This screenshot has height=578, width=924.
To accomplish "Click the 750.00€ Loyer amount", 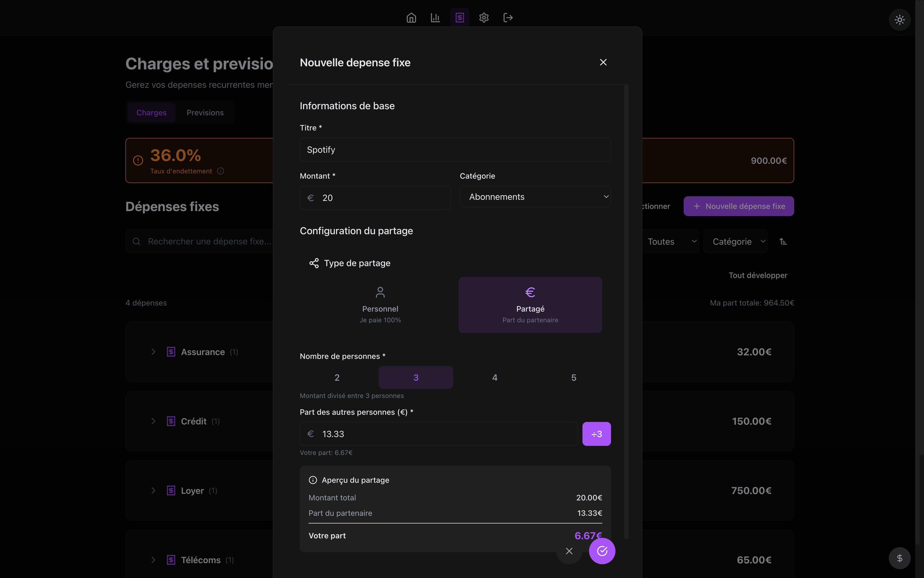I will pyautogui.click(x=751, y=490).
